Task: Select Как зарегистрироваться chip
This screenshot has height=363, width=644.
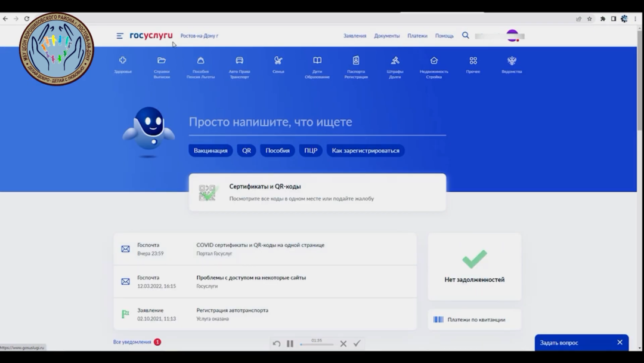Action: 366,150
